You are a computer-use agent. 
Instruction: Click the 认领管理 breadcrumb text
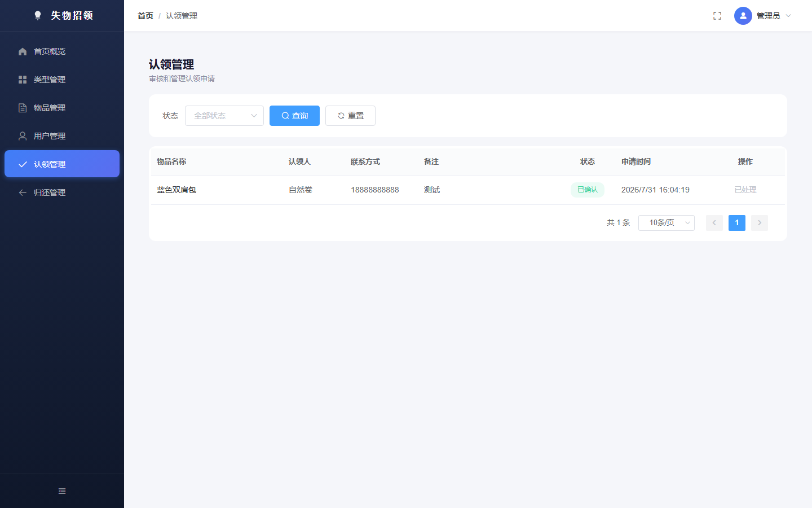pyautogui.click(x=182, y=16)
